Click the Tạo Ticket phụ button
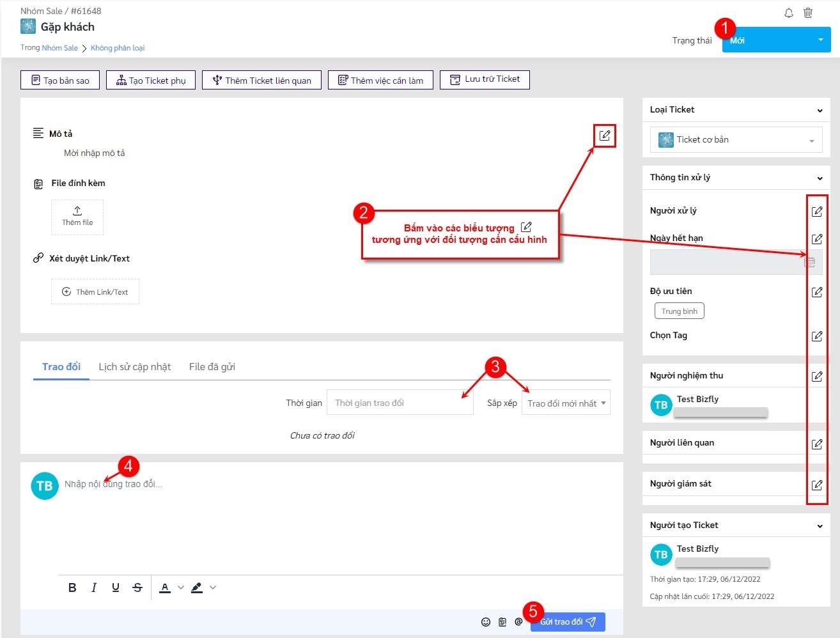This screenshot has height=638, width=840. 151,80
